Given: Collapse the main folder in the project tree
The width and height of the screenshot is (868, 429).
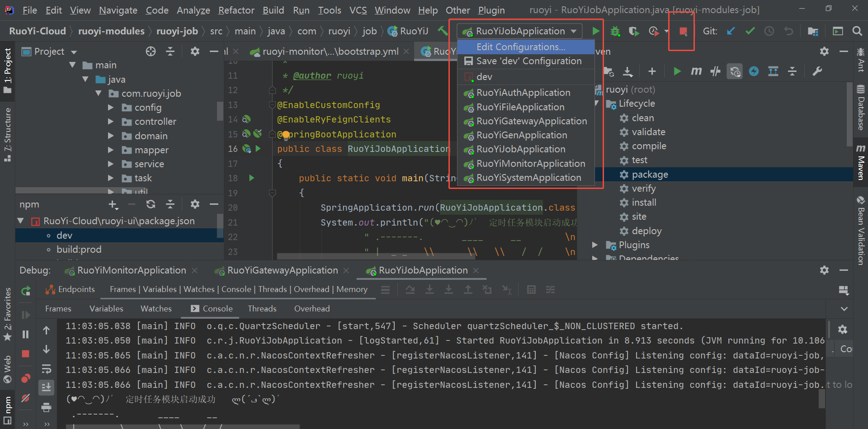Looking at the screenshot, I should click(x=72, y=65).
